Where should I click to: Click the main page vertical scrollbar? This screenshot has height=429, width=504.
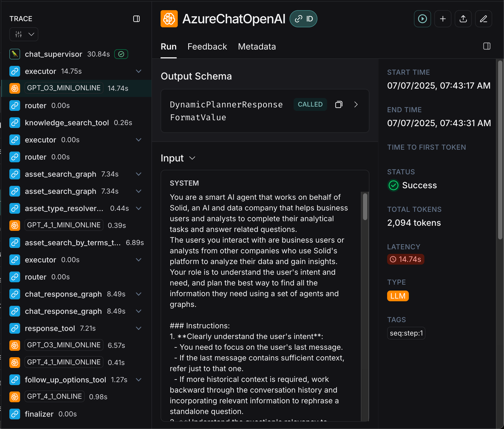(x=500, y=150)
